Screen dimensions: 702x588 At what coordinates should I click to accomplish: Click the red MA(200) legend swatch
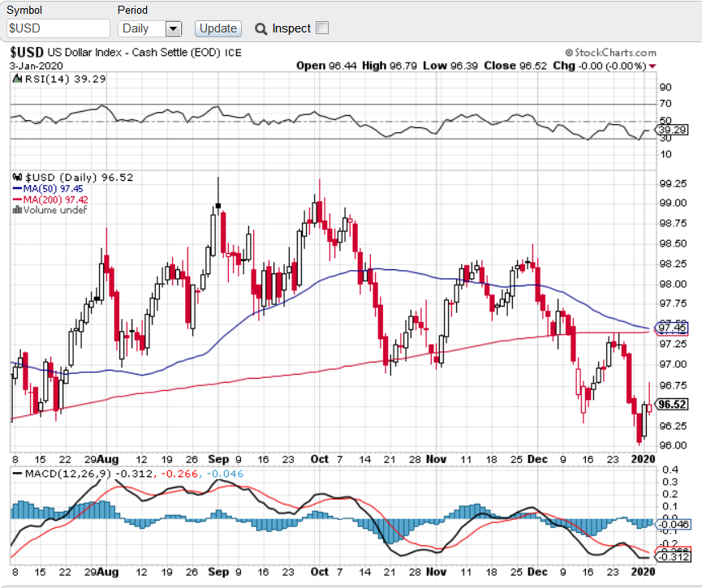click(x=17, y=200)
